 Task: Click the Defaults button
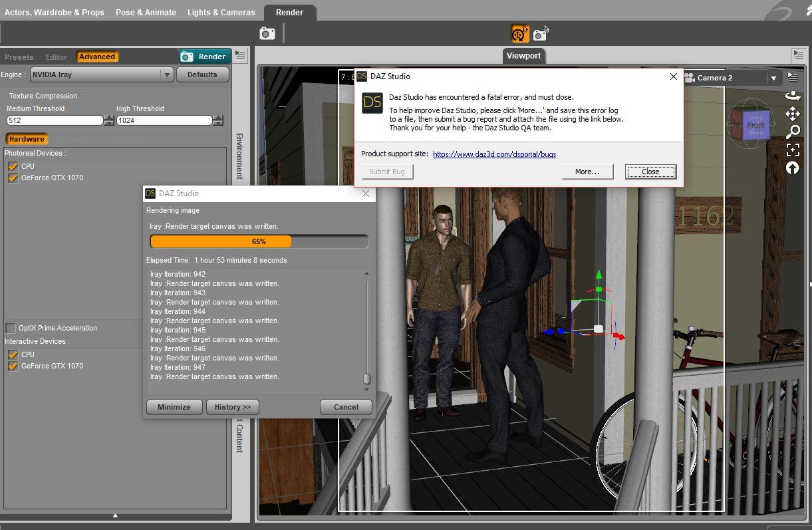202,74
